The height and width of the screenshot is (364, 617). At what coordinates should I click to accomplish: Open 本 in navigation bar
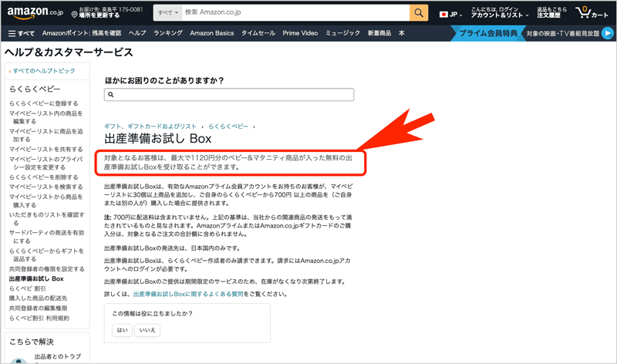click(401, 33)
